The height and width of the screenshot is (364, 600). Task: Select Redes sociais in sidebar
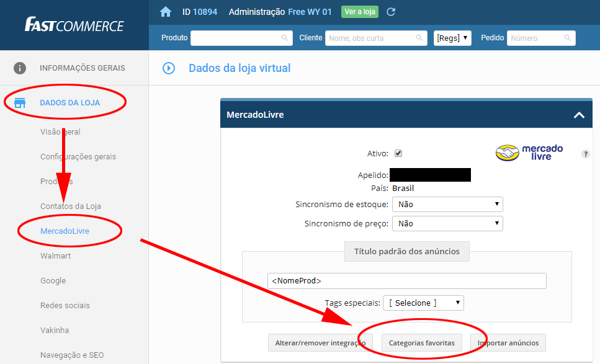pos(65,306)
